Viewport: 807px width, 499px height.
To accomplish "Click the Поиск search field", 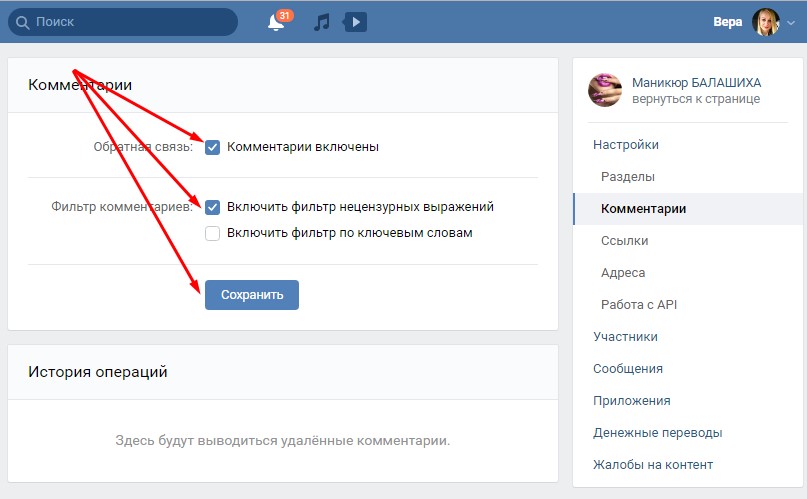I will (x=123, y=22).
